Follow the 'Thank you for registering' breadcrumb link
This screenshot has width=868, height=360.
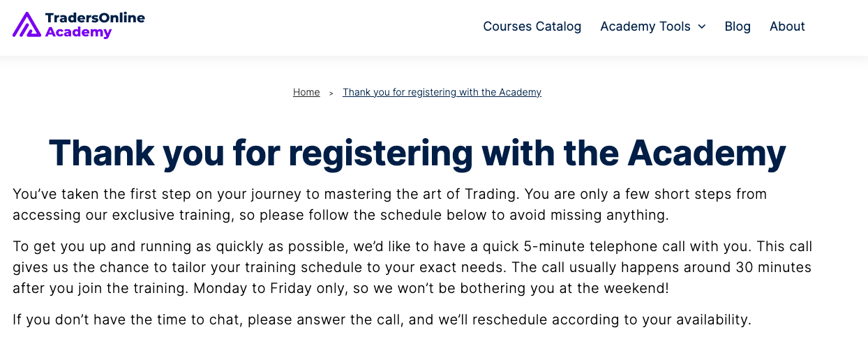point(442,92)
